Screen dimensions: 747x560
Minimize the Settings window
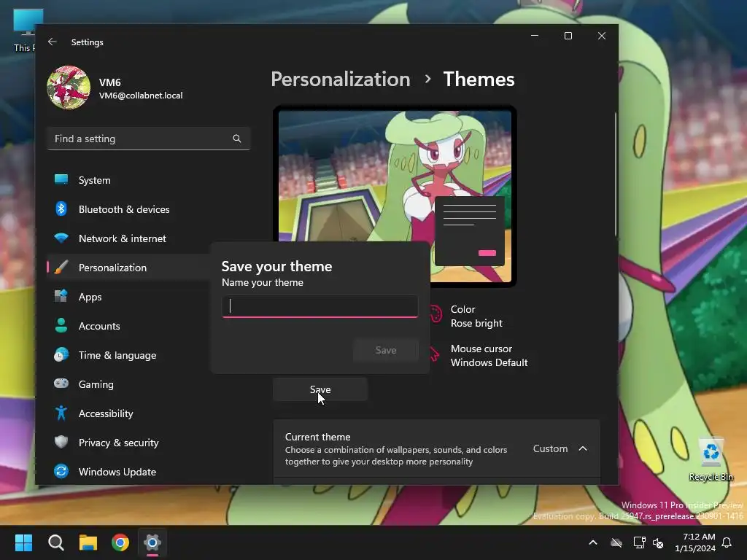pos(535,36)
